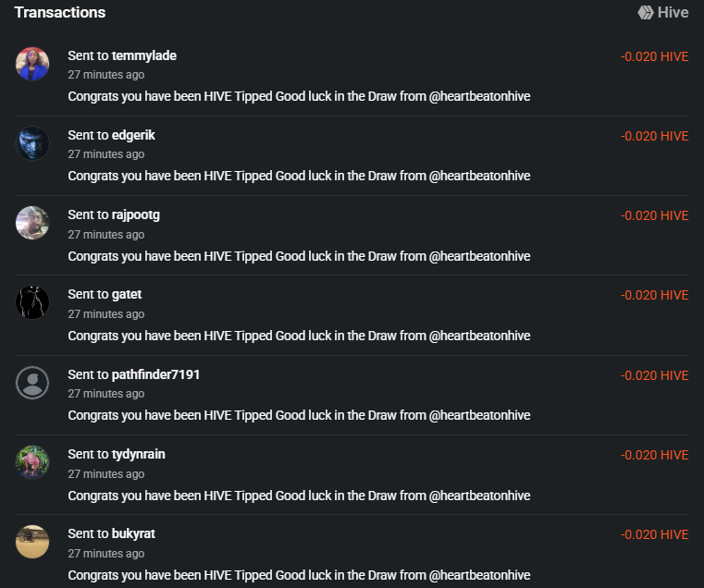Click gatet's profile avatar

pos(32,302)
